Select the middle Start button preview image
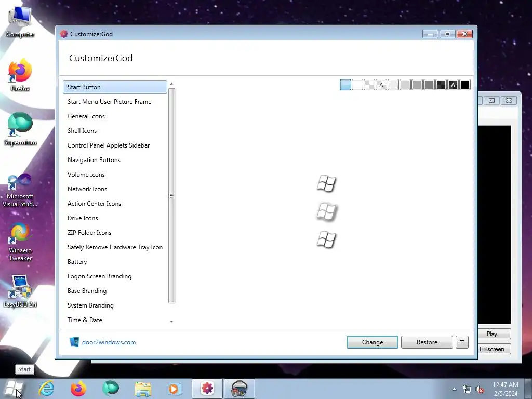 point(326,212)
